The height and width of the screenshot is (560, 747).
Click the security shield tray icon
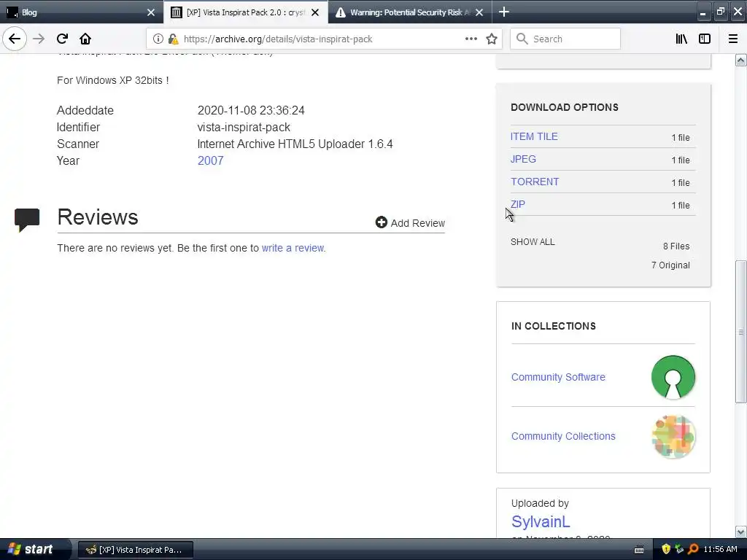point(666,549)
